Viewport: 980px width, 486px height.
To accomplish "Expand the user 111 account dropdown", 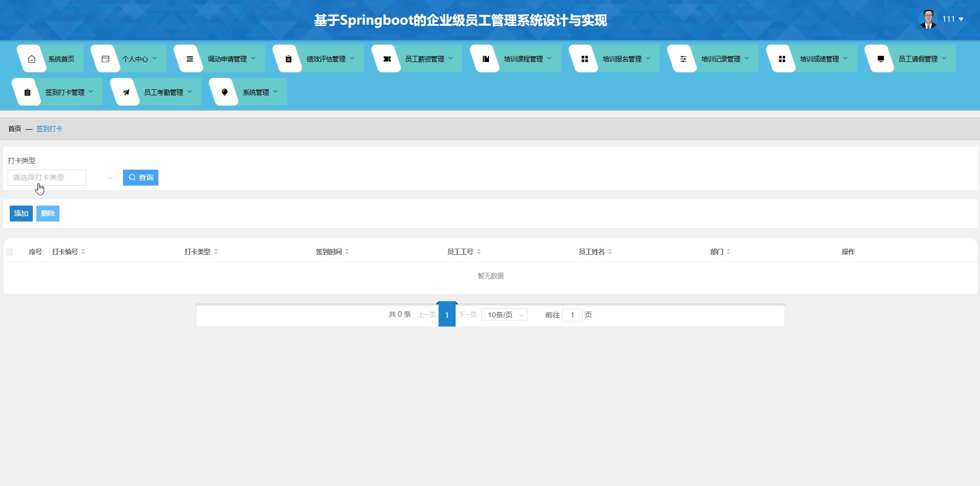I will (951, 19).
